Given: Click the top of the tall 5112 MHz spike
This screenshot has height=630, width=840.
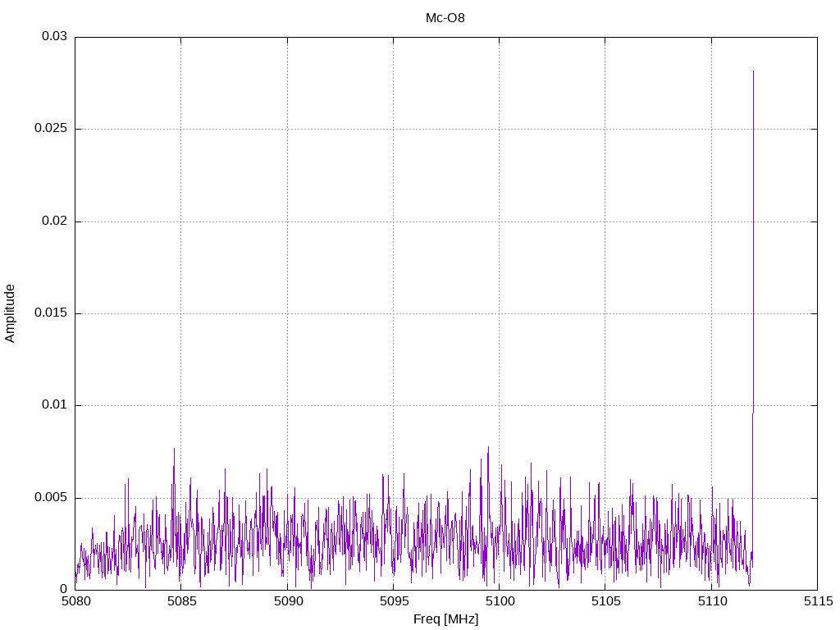Looking at the screenshot, I should [x=753, y=72].
